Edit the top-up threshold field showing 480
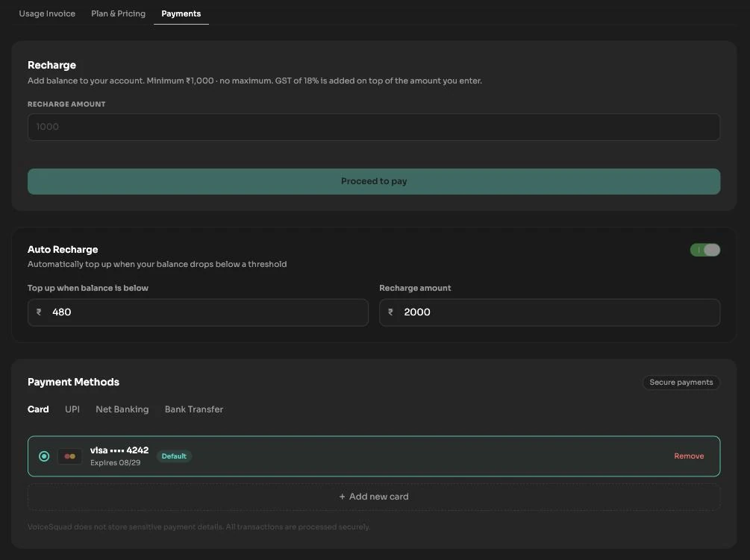Image resolution: width=750 pixels, height=560 pixels. pos(198,312)
